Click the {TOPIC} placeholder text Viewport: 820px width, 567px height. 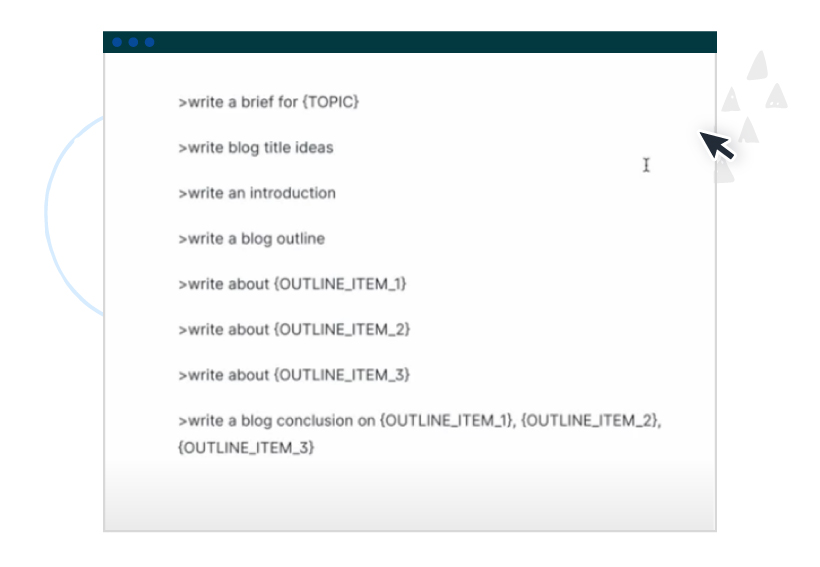[330, 102]
